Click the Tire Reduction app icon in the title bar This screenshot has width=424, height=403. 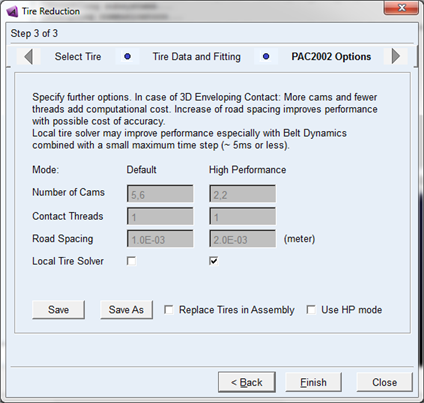click(12, 12)
